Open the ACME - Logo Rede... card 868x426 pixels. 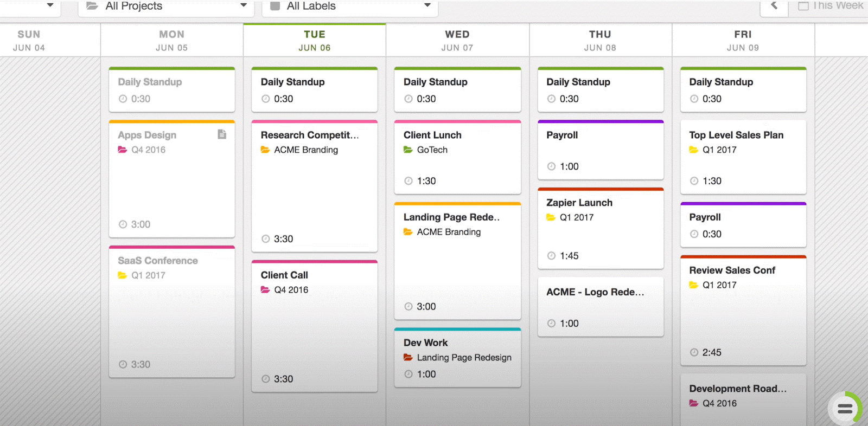pyautogui.click(x=601, y=307)
